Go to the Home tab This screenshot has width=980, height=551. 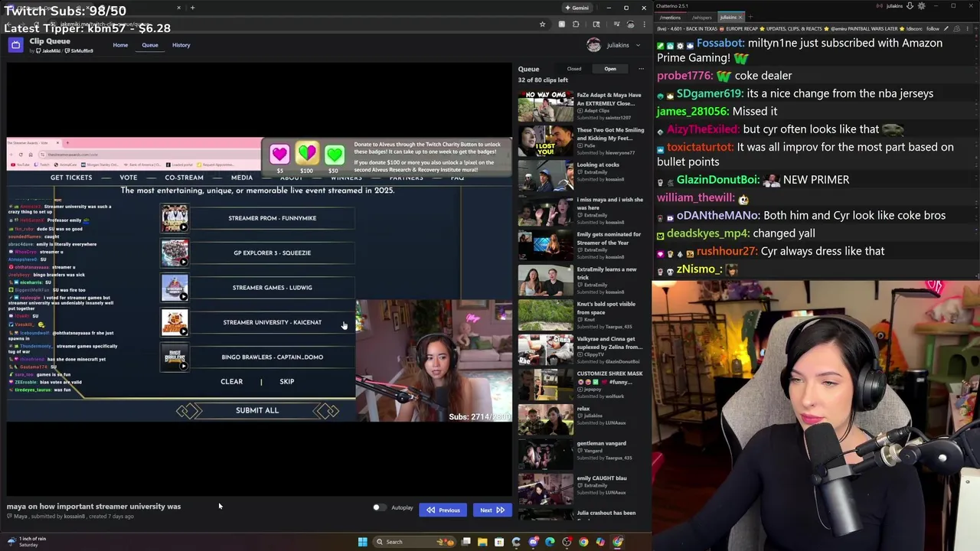coord(120,45)
